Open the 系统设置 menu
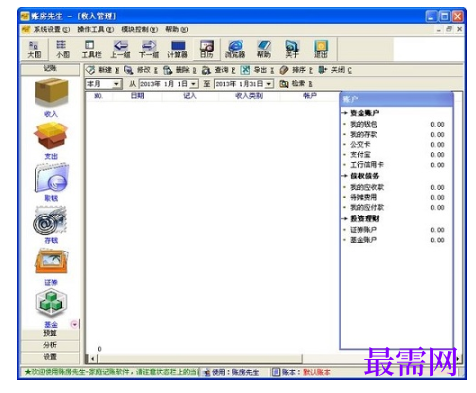The image size is (476, 393). [x=51, y=29]
